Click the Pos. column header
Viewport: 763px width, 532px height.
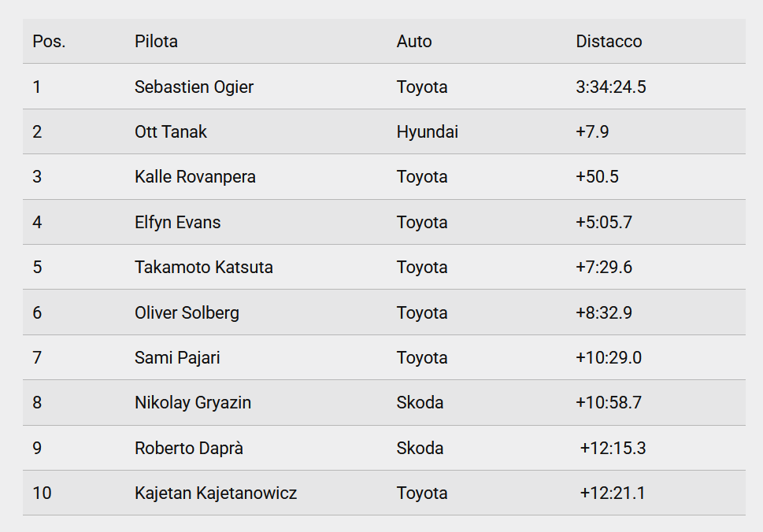click(49, 42)
